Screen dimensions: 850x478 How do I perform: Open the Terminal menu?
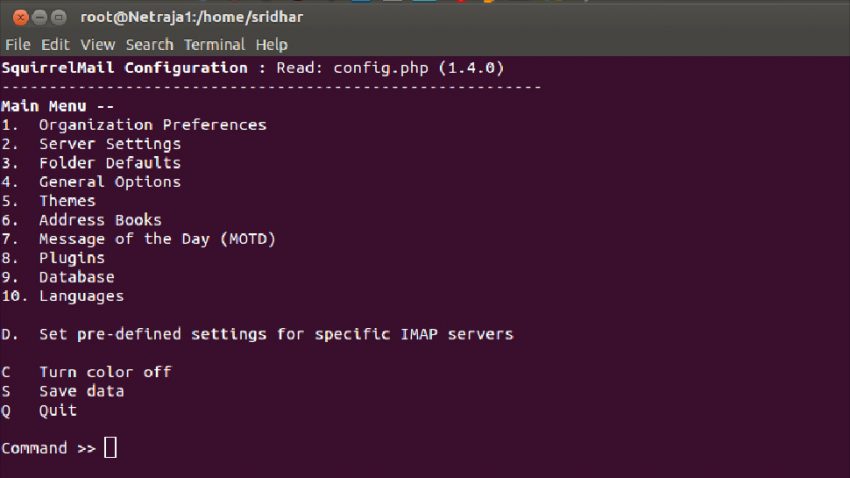214,44
